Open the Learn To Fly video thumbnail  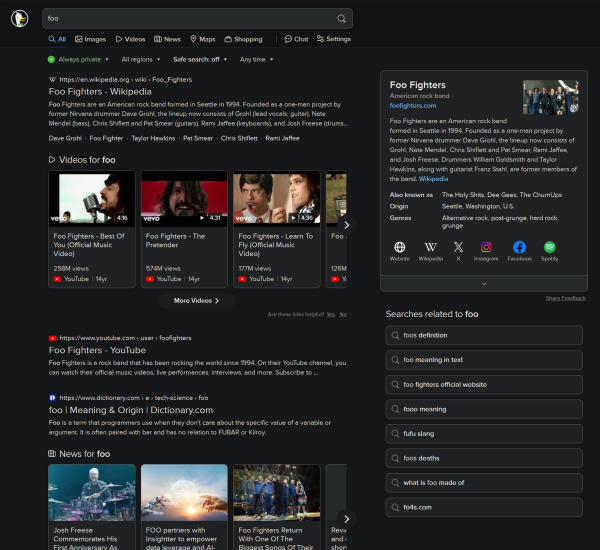click(277, 198)
